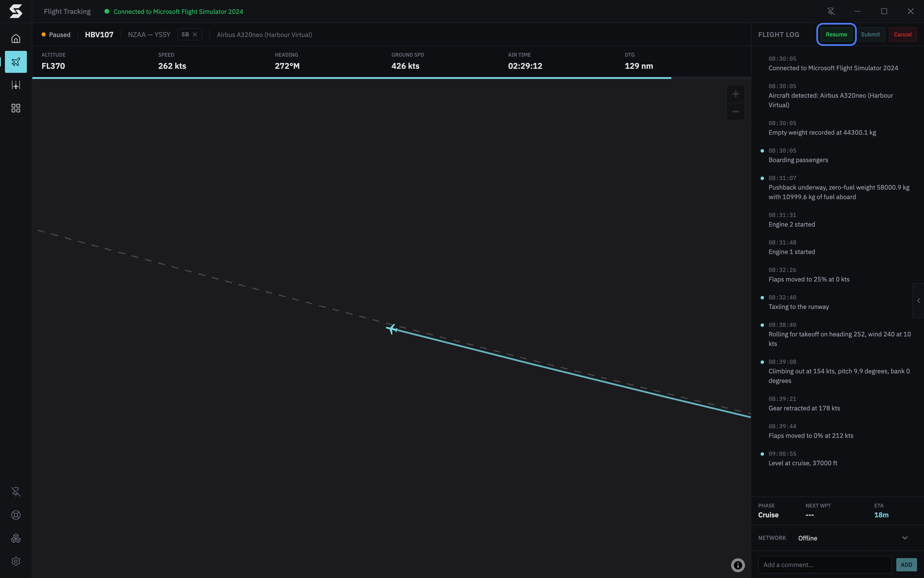Click the crossed-out pin icon in the sidebar

coord(16,492)
